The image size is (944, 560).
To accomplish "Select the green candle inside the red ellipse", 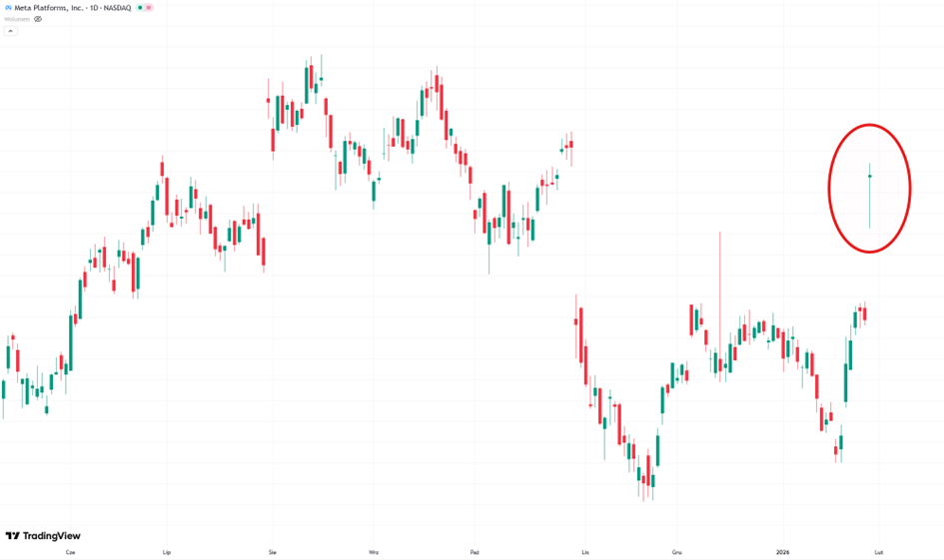I will pos(870,178).
